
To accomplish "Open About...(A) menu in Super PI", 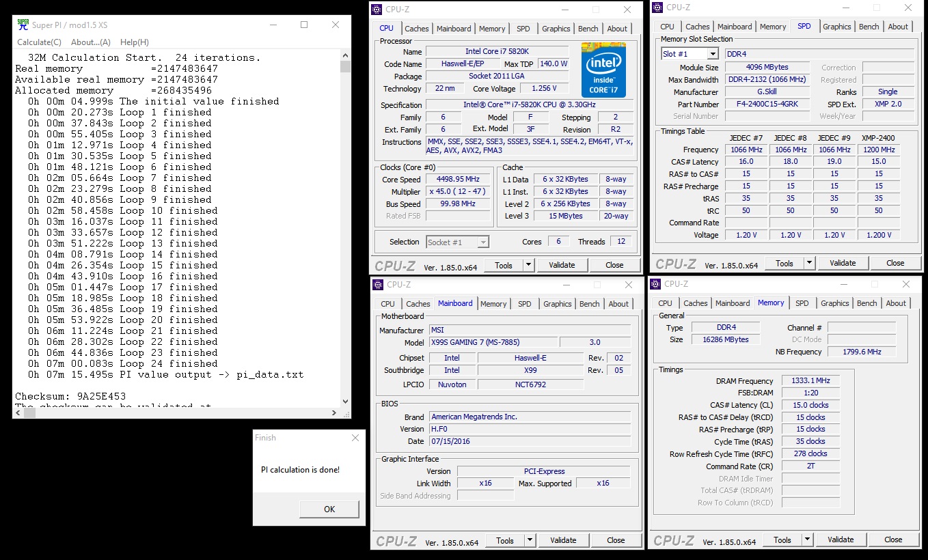I will (91, 42).
